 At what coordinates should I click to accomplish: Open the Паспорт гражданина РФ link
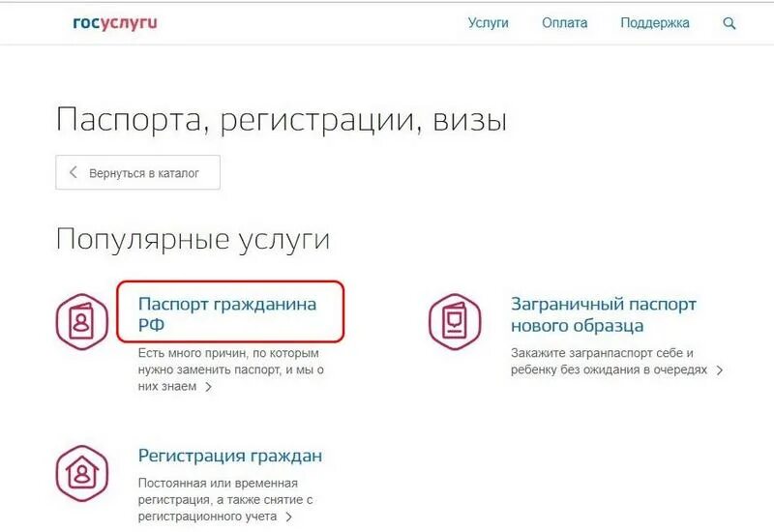point(227,314)
